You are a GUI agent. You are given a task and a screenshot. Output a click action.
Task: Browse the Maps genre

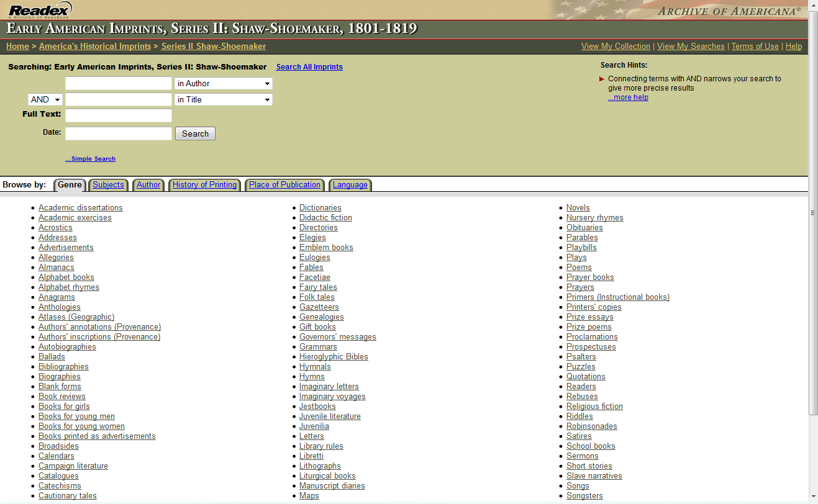tap(309, 496)
